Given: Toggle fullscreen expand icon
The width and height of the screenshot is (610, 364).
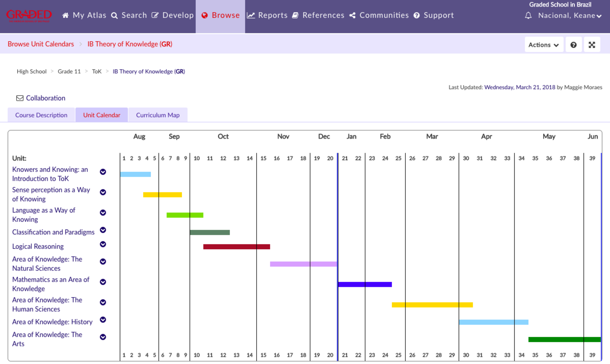Looking at the screenshot, I should (x=592, y=45).
